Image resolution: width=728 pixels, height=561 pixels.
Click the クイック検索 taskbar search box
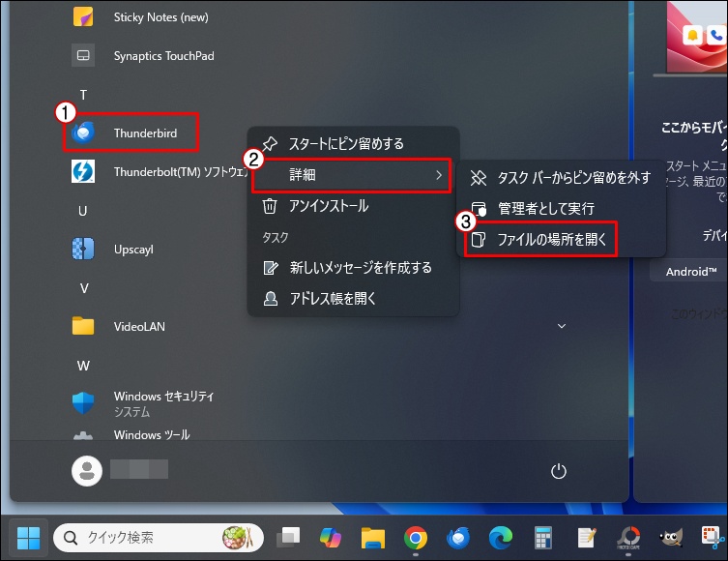coord(159,538)
